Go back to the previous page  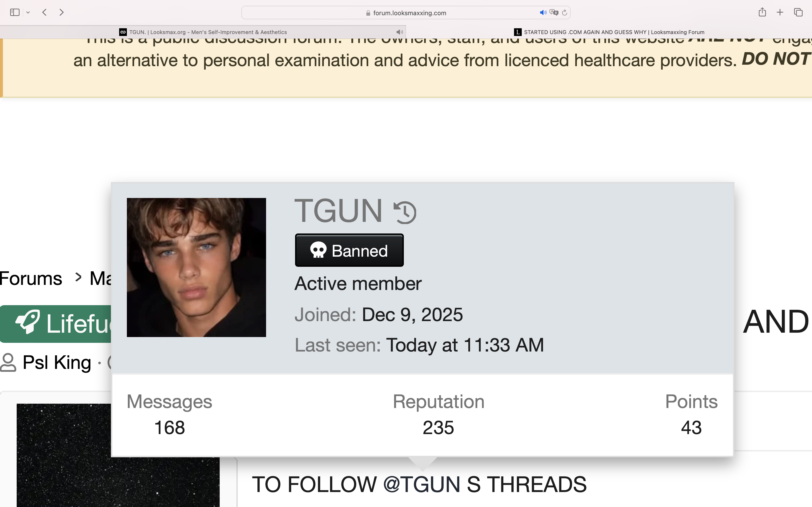coord(44,12)
